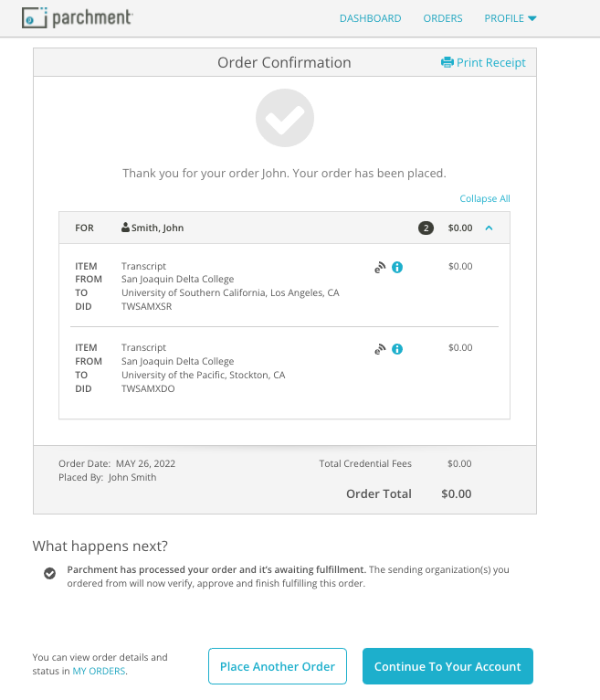Click the large checkmark confirmation icon
Image resolution: width=600 pixels, height=700 pixels.
click(x=285, y=118)
